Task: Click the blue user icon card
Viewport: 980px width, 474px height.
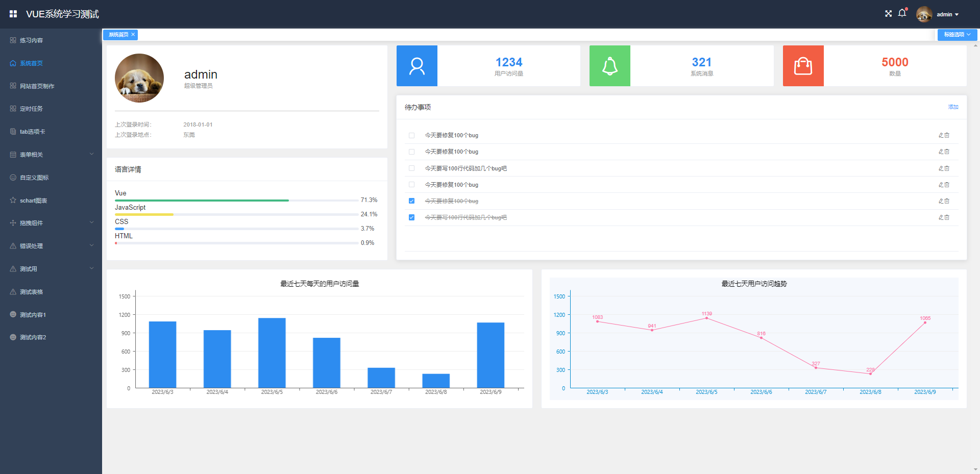Action: (417, 66)
